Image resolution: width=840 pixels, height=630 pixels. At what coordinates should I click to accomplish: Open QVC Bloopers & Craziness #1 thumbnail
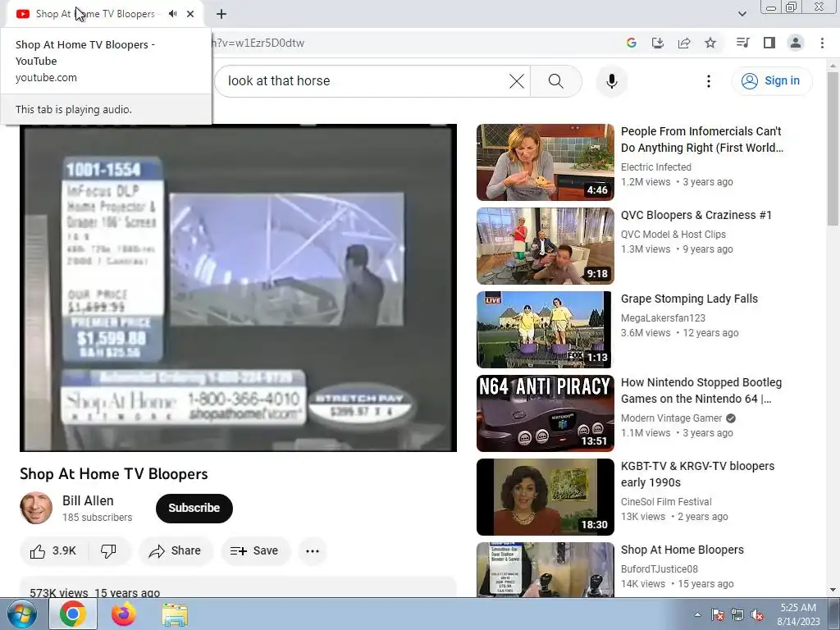(x=546, y=246)
